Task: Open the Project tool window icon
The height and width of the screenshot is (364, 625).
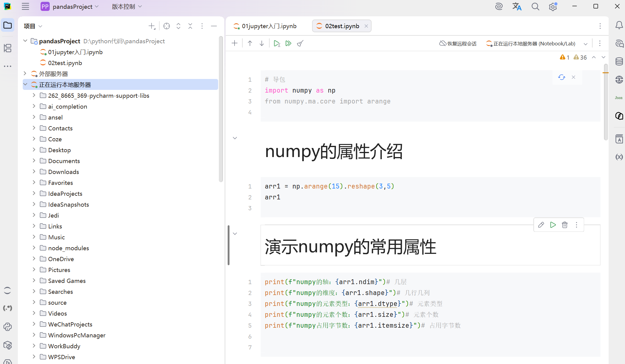Action: (8, 25)
